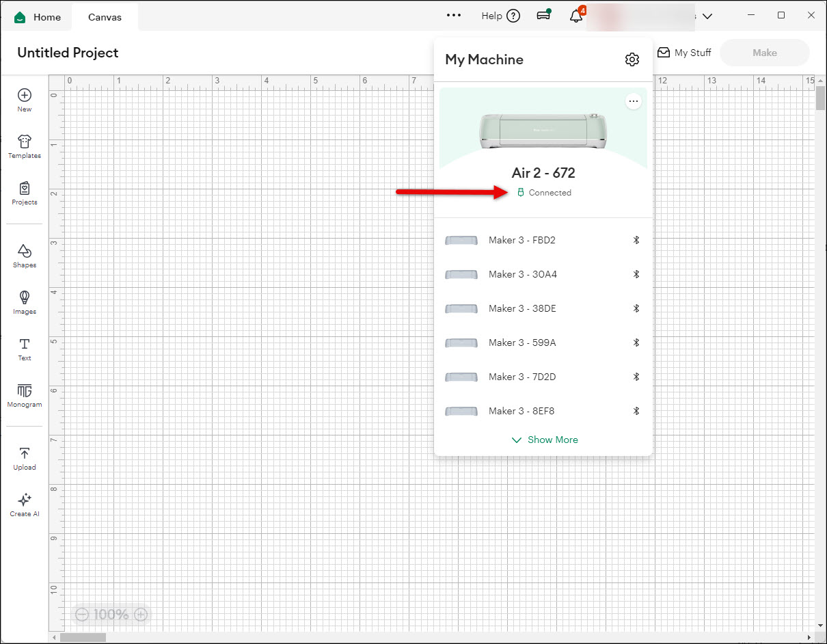Click the Help link

500,16
